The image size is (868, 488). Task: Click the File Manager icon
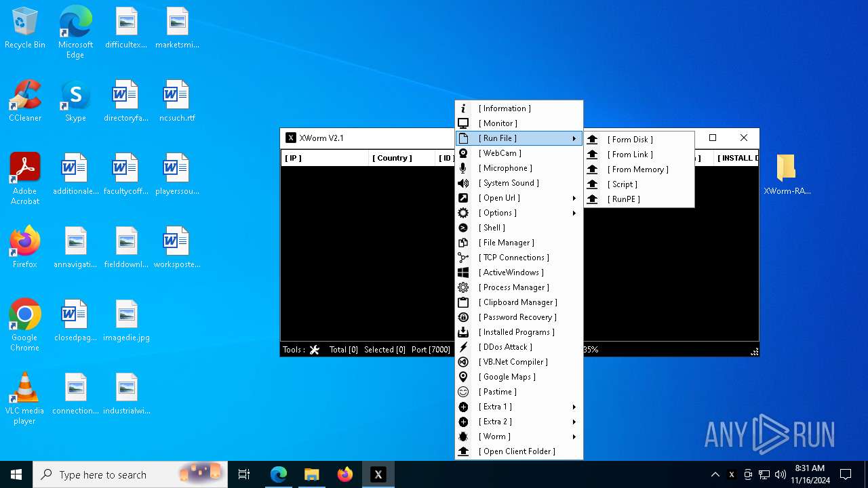pyautogui.click(x=463, y=243)
